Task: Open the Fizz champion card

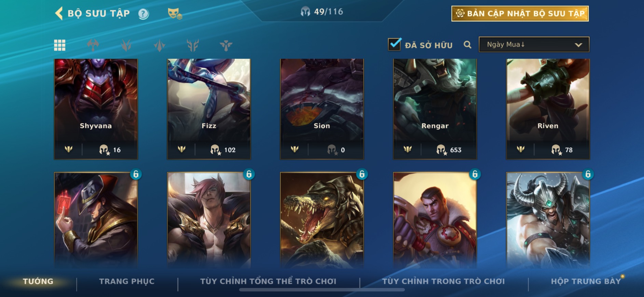Action: pos(209,109)
